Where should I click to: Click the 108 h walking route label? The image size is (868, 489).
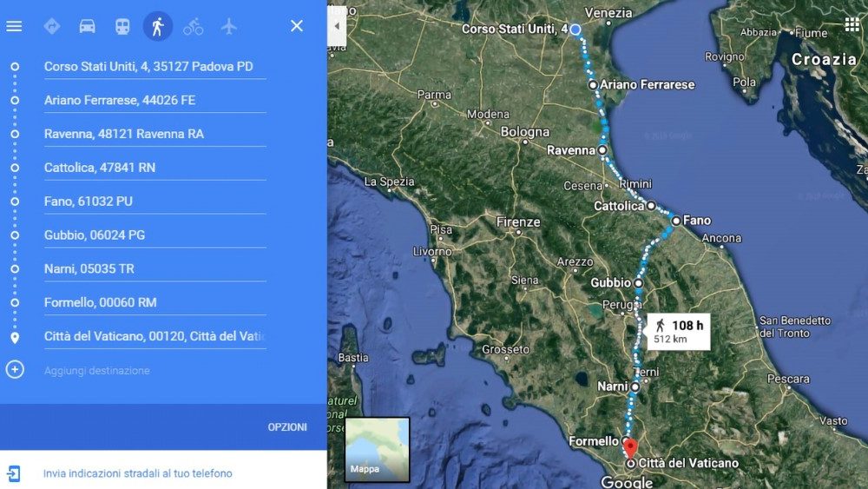(x=679, y=332)
